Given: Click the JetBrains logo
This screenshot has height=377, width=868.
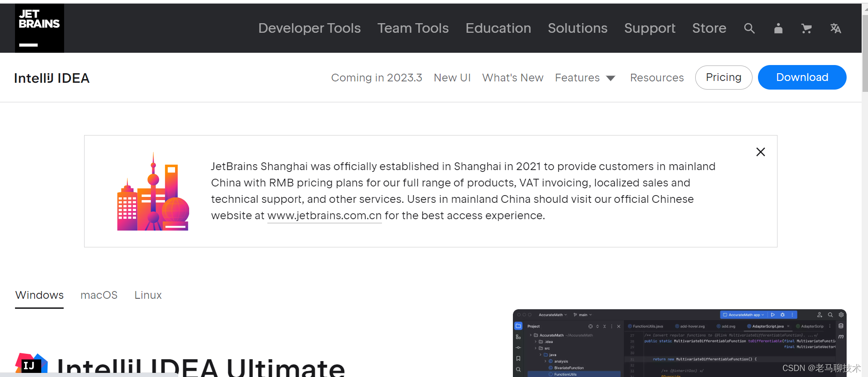Looking at the screenshot, I should click(40, 28).
